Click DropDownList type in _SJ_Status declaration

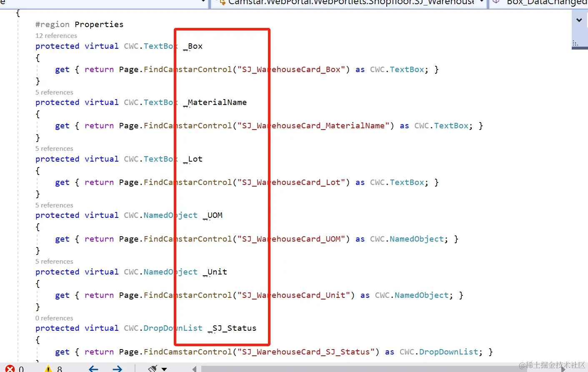tap(173, 328)
